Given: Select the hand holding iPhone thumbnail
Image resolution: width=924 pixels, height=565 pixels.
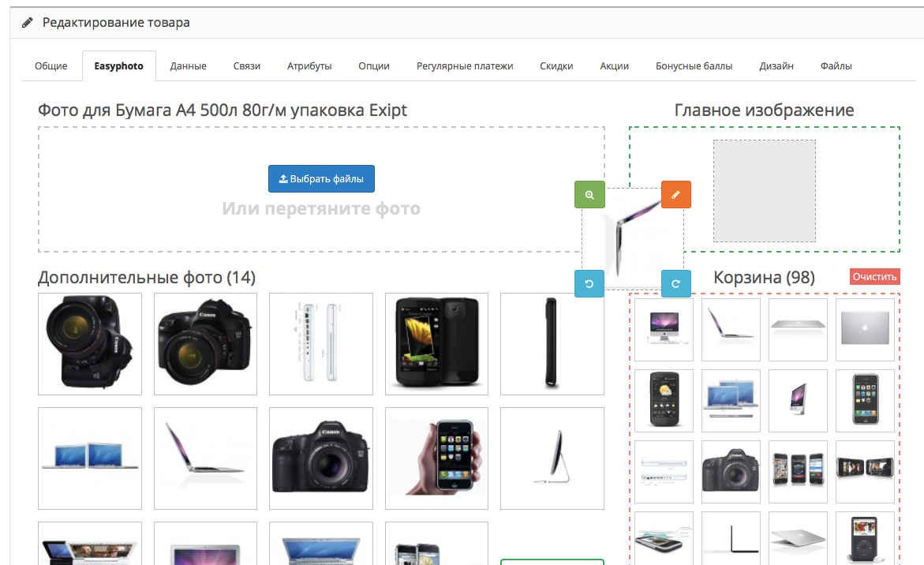Looking at the screenshot, I should coord(436,458).
